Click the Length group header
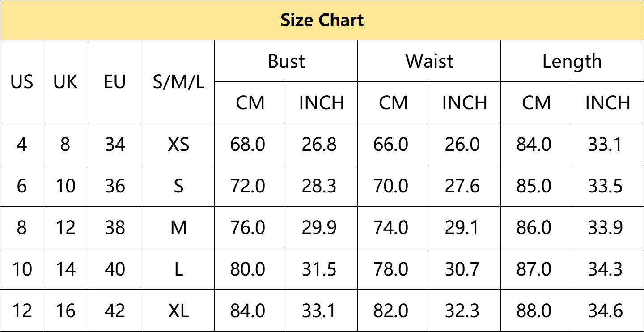The height and width of the screenshot is (332, 644). click(x=572, y=61)
